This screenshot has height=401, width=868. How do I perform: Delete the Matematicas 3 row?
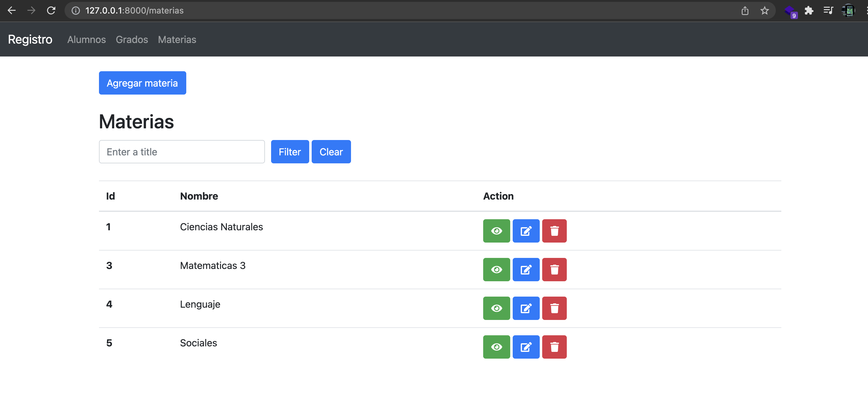pyautogui.click(x=554, y=270)
